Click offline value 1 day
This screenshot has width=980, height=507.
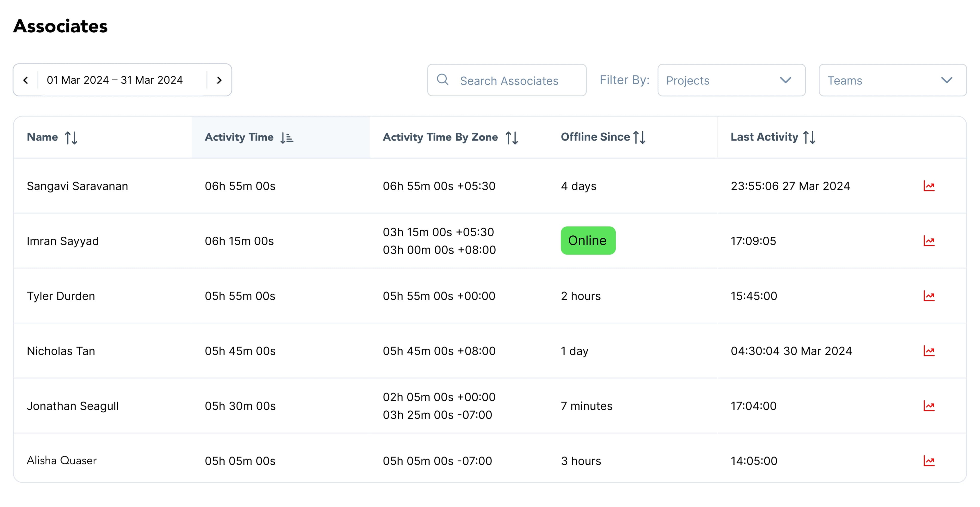[x=575, y=351]
